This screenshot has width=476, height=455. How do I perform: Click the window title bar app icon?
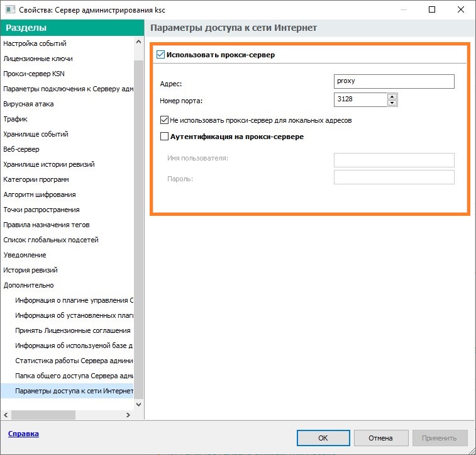(x=10, y=9)
